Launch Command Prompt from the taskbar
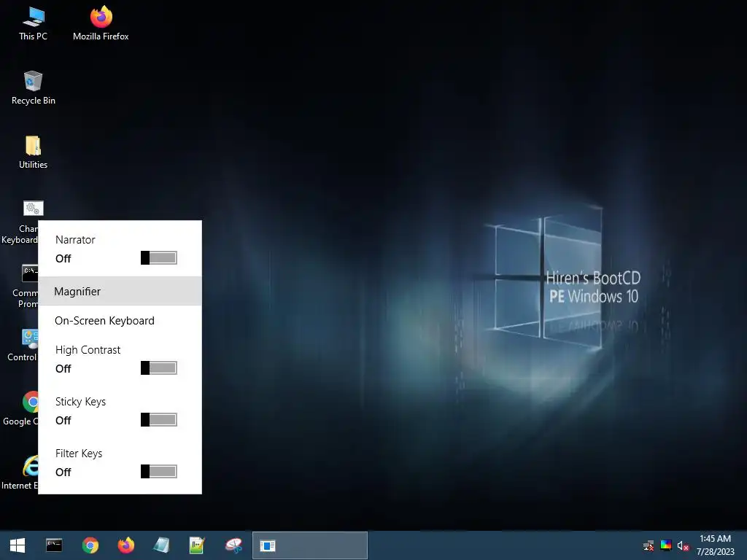 pos(54,545)
